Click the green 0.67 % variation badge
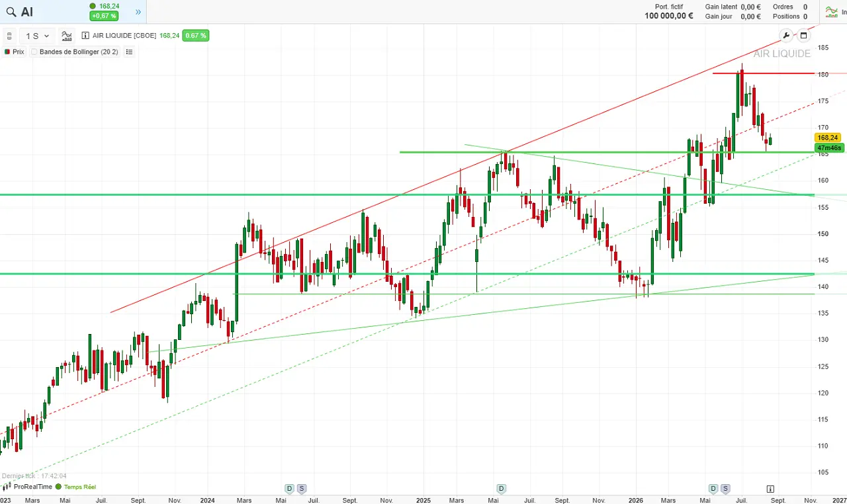The height and width of the screenshot is (504, 847). 196,36
